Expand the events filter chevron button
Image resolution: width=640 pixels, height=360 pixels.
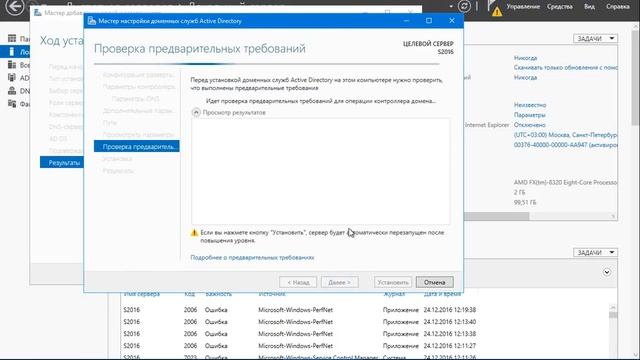click(607, 272)
